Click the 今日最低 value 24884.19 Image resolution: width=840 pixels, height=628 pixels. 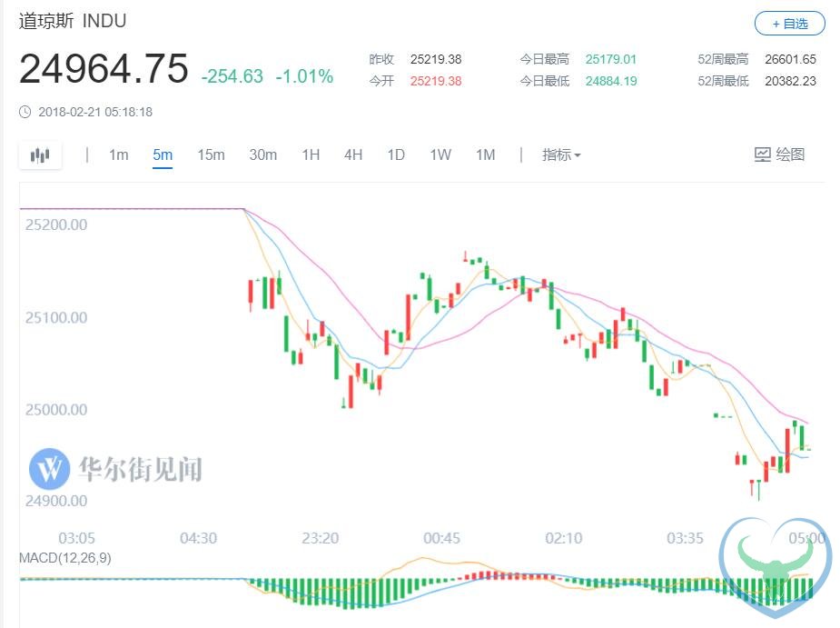(x=611, y=81)
